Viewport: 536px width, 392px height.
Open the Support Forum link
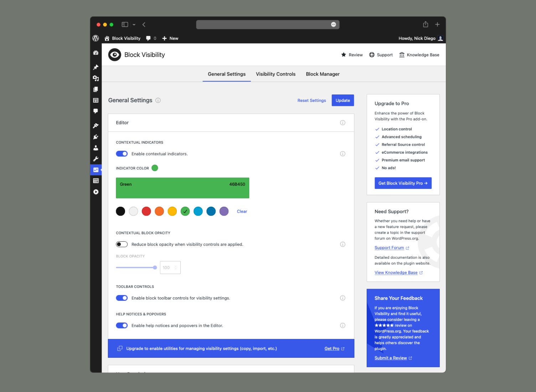(x=392, y=248)
